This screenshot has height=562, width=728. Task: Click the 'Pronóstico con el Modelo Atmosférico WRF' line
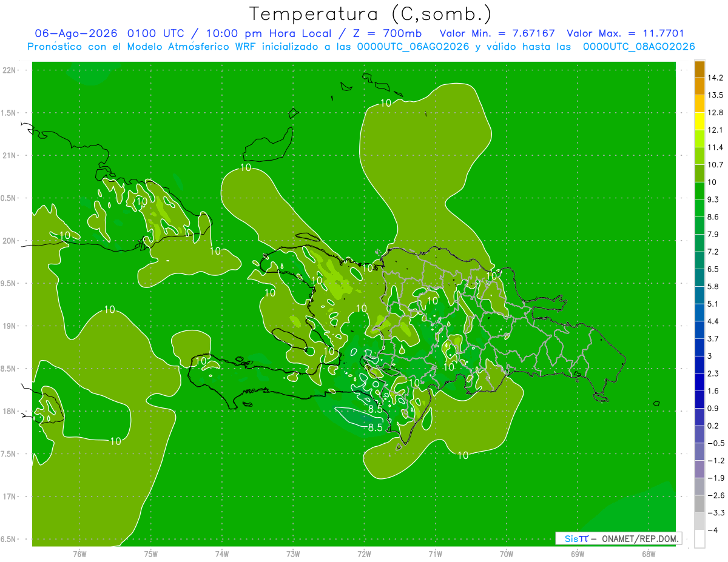pyautogui.click(x=361, y=47)
